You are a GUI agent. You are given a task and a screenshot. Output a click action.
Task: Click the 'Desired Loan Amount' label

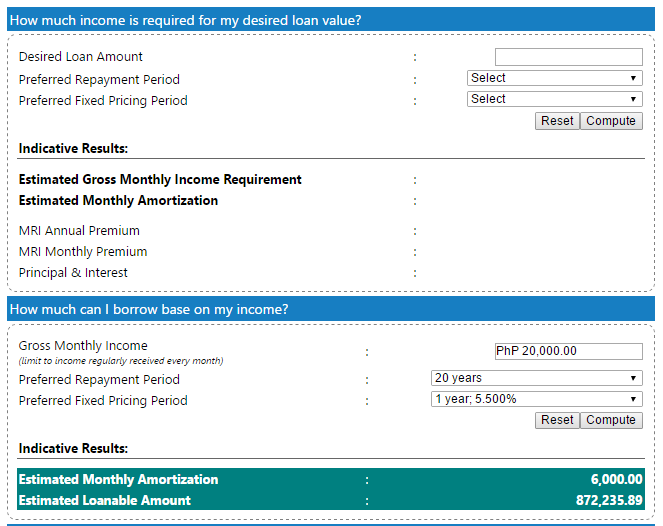[x=81, y=57]
